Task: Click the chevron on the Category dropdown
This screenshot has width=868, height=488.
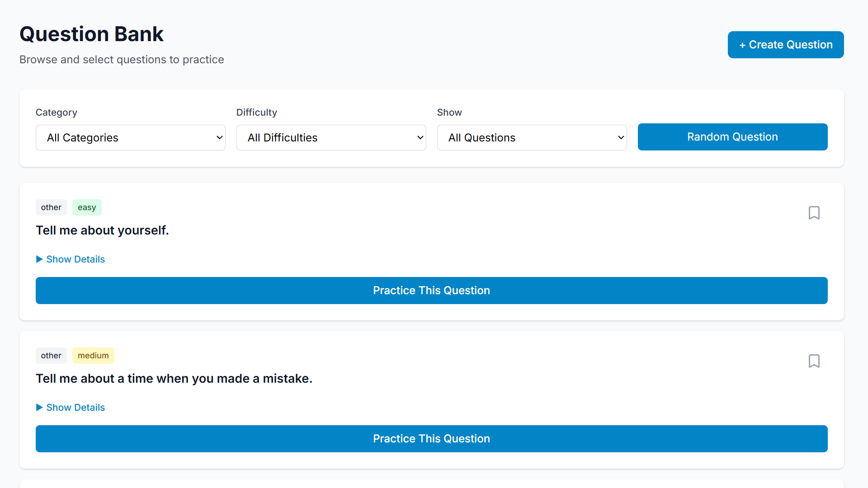Action: pyautogui.click(x=219, y=137)
